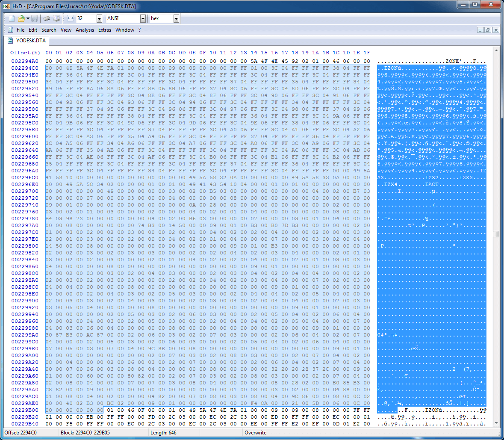Click the Overwrite mode status indicator
The height and width of the screenshot is (440, 504).
255,433
